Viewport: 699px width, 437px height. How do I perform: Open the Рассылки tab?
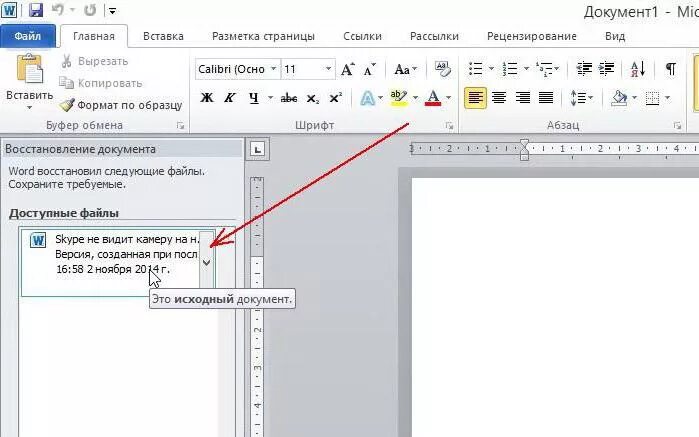pos(434,36)
